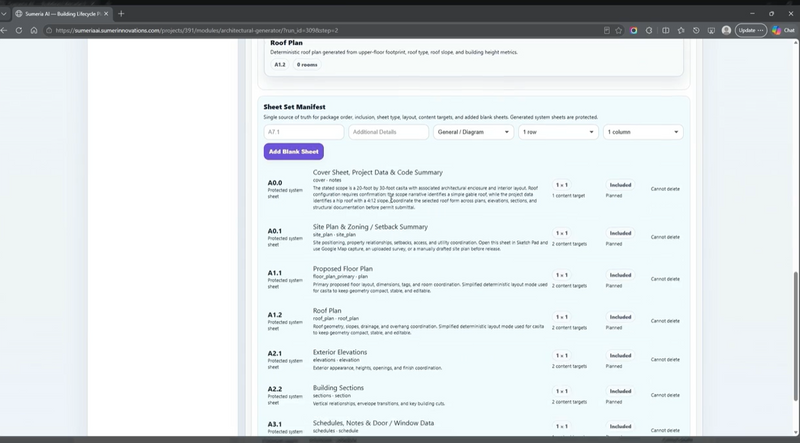
Task: Open the colorful ring extension icon
Action: tap(634, 30)
